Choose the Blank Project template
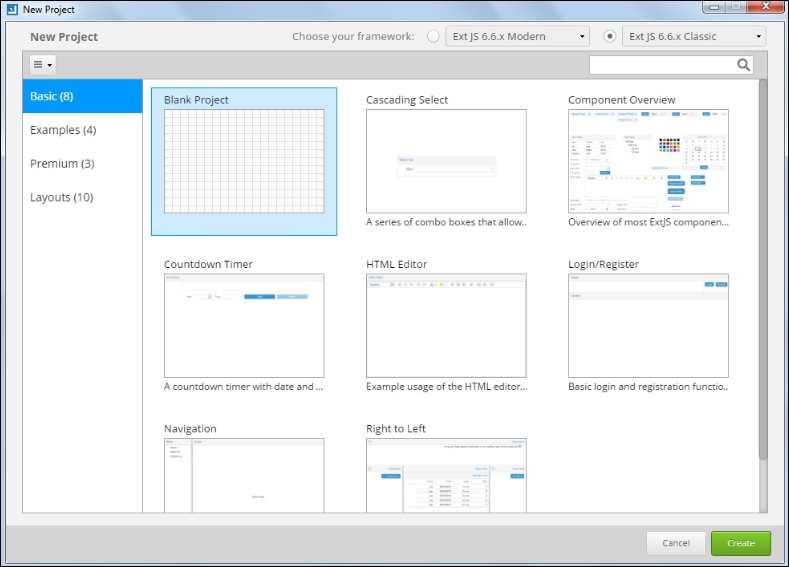This screenshot has height=567, width=789. point(244,161)
